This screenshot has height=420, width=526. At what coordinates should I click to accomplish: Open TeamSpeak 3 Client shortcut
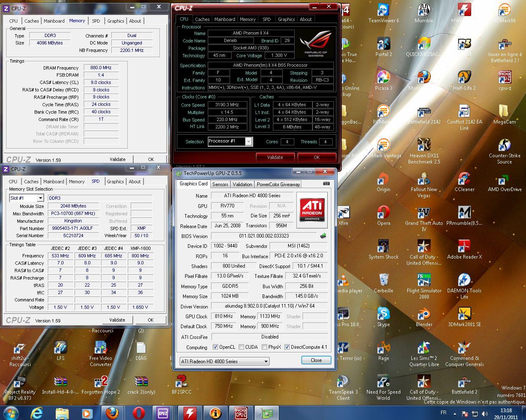point(343,388)
